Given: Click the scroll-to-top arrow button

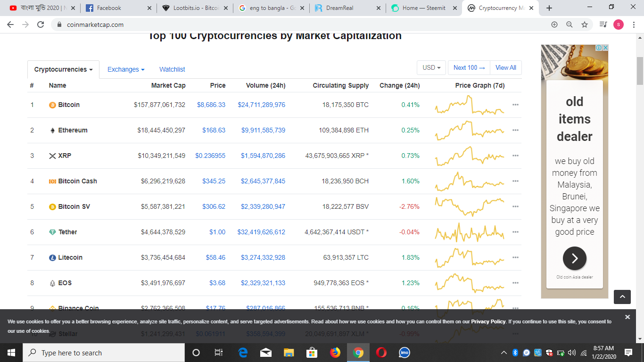Looking at the screenshot, I should point(622,297).
